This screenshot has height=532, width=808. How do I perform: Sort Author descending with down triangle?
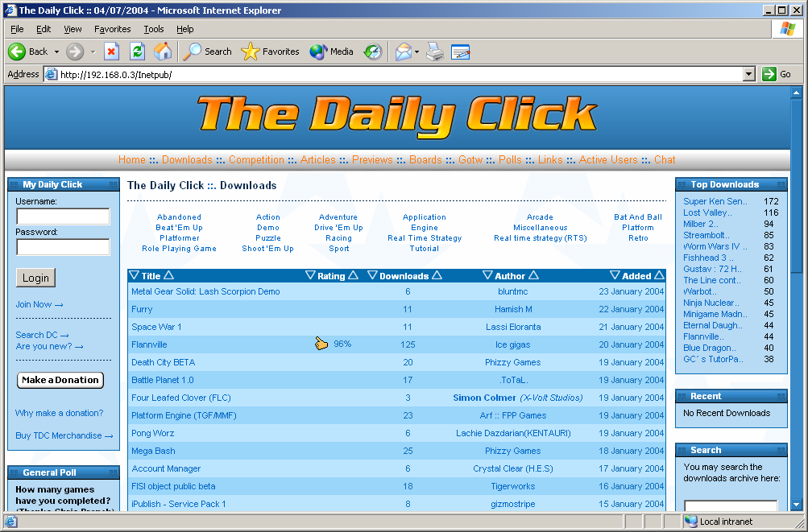click(487, 275)
